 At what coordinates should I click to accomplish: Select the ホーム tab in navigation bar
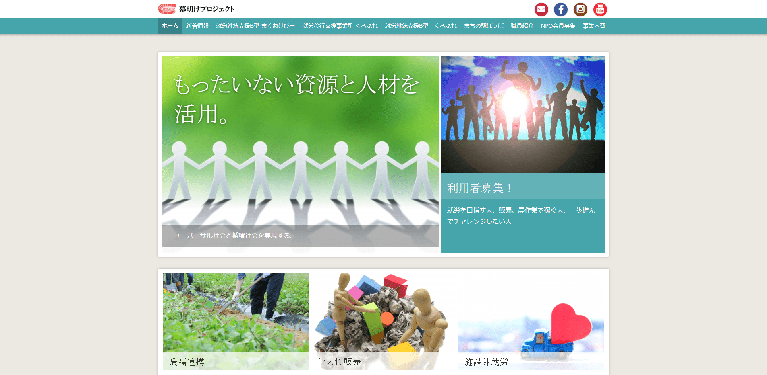[170, 26]
